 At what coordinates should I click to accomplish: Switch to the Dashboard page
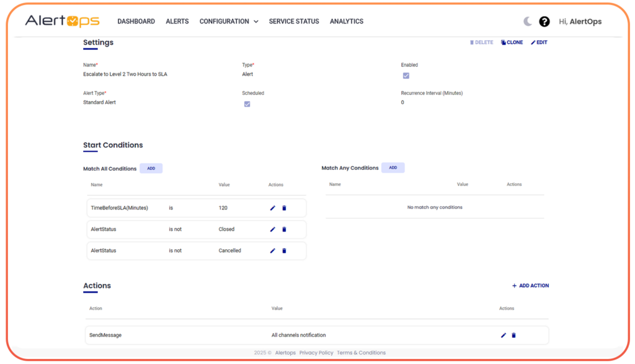[x=136, y=21]
